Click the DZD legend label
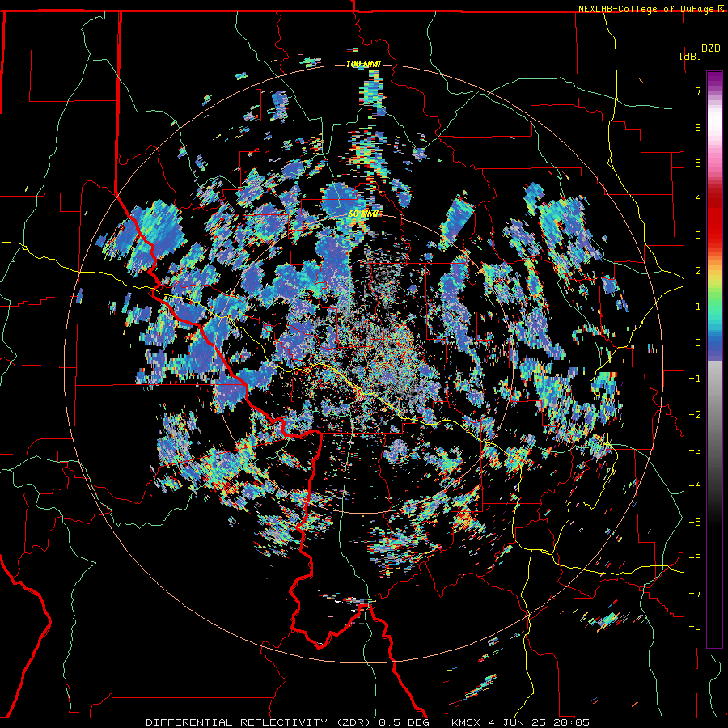Image resolution: width=728 pixels, height=728 pixels. coord(711,49)
